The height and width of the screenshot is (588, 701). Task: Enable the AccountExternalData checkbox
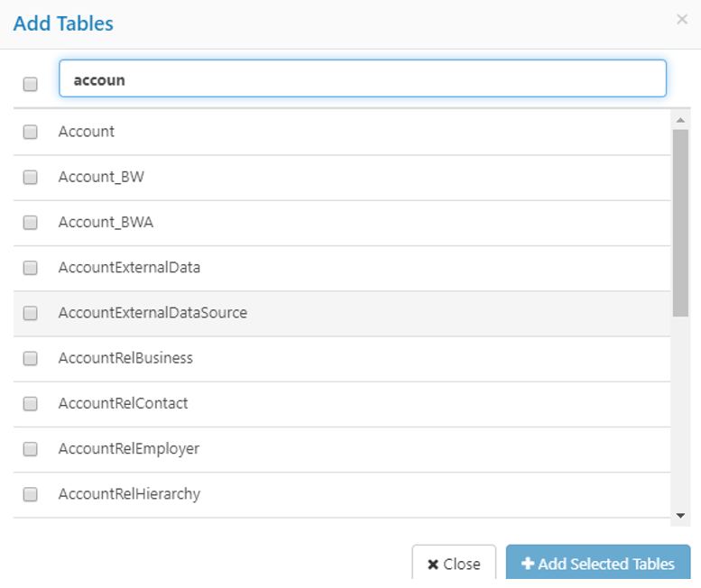[x=31, y=268]
